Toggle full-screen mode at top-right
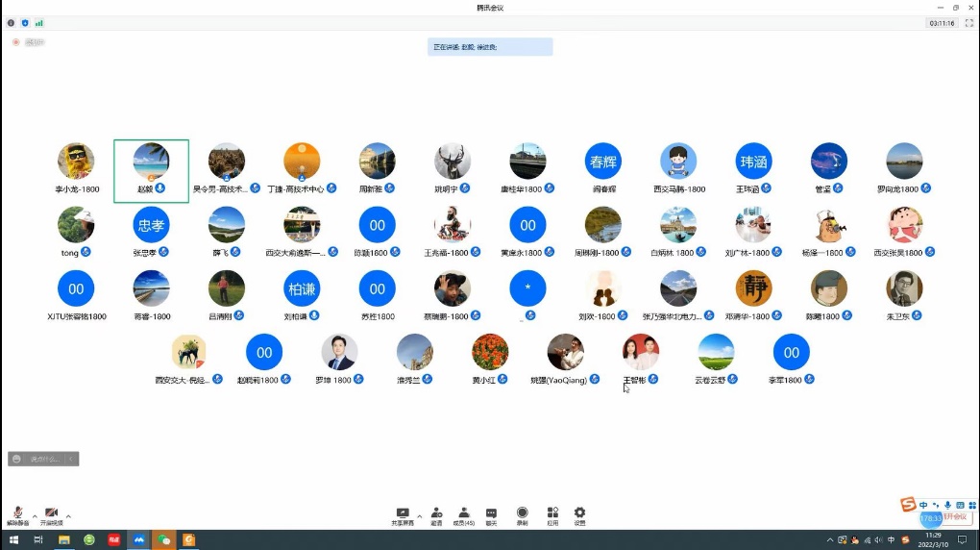This screenshot has height=550, width=980. tap(968, 22)
